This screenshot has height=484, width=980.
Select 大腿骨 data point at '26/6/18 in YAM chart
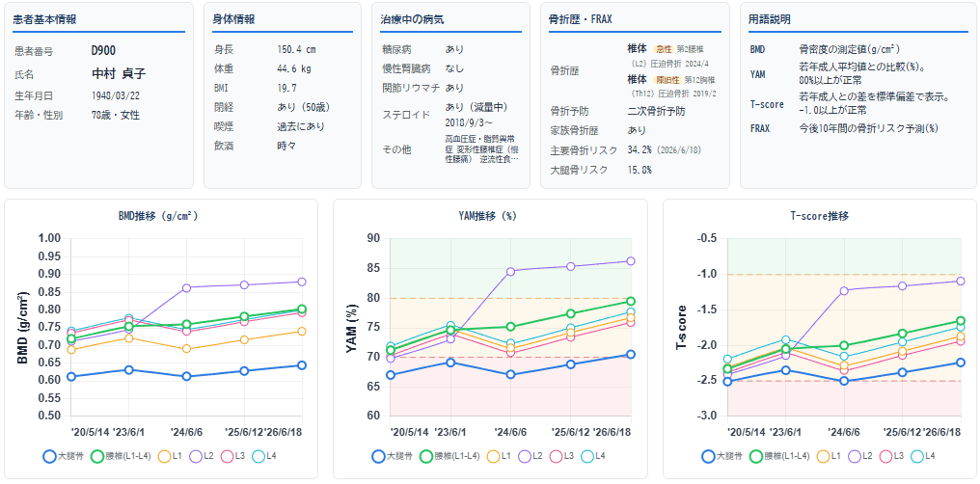pos(631,354)
